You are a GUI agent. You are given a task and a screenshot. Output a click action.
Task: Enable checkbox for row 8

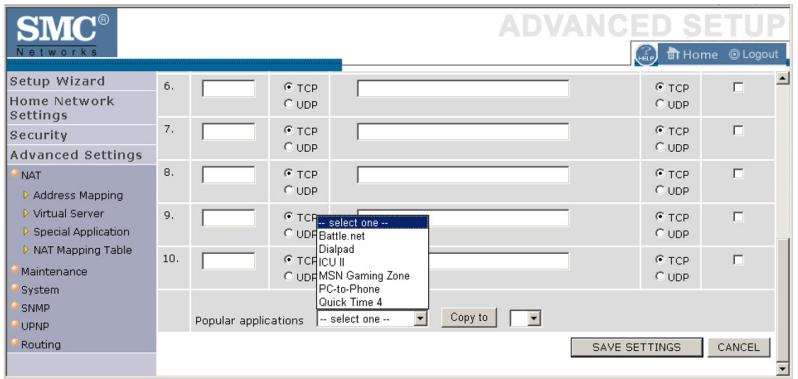click(x=738, y=174)
